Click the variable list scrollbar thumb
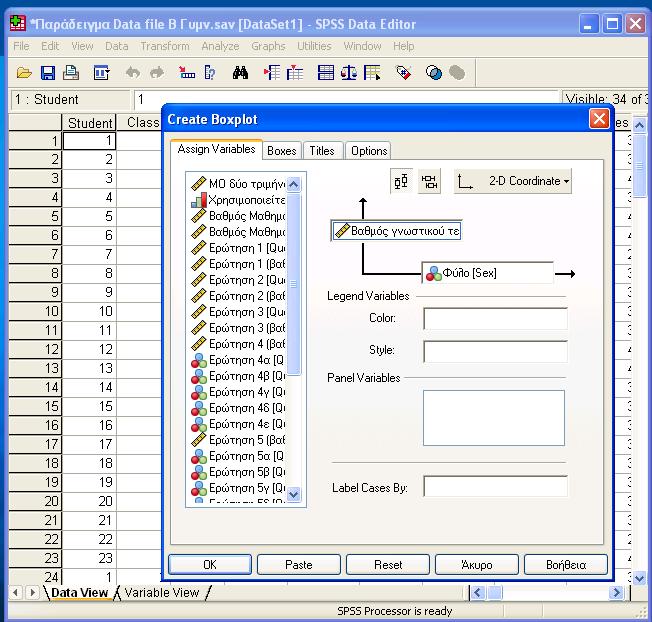 tap(294, 284)
